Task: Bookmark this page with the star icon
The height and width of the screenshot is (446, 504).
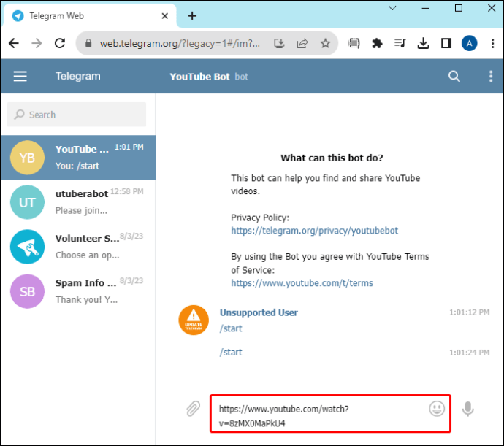Action: [x=325, y=44]
